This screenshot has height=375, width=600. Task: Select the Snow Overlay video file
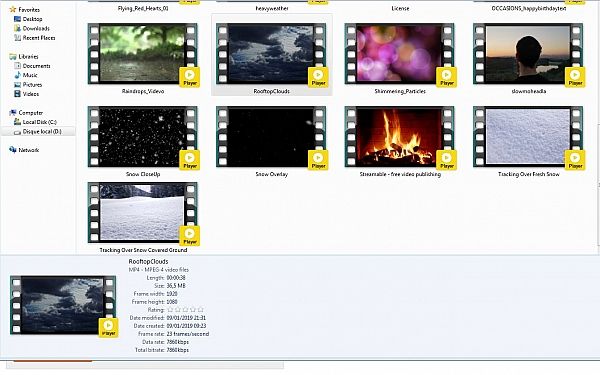[x=271, y=137]
